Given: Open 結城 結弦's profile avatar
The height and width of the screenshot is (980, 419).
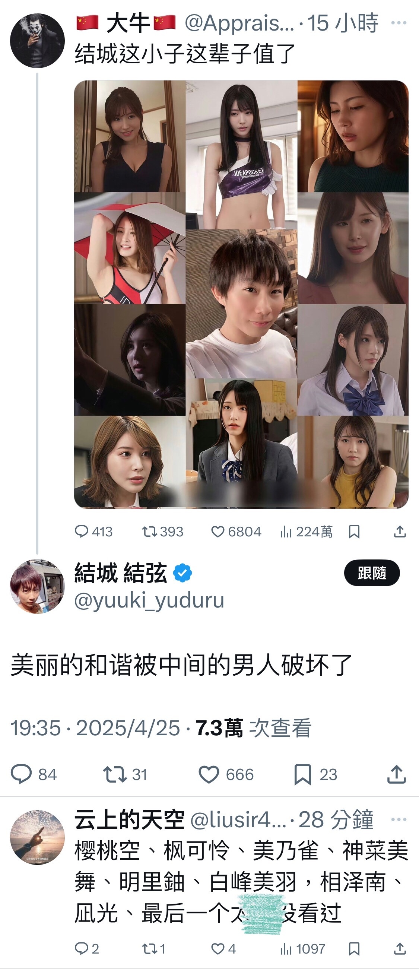Looking at the screenshot, I should tap(37, 586).
